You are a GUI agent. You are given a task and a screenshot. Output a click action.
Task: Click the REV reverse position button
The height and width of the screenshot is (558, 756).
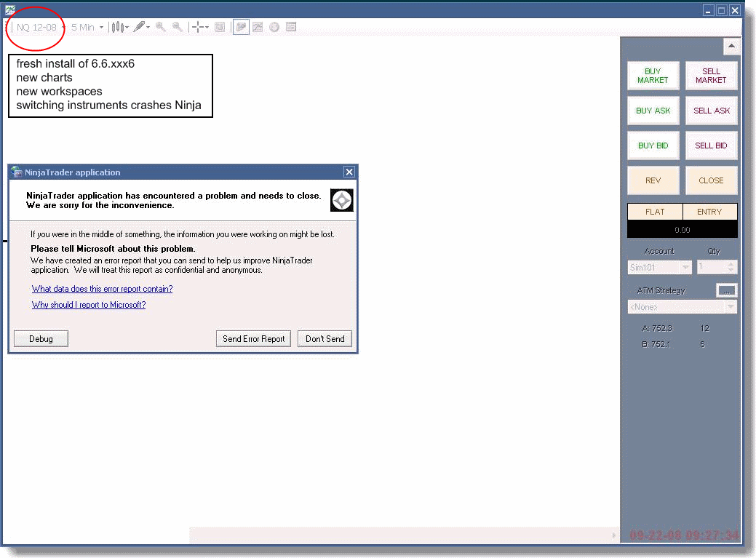[x=653, y=180]
